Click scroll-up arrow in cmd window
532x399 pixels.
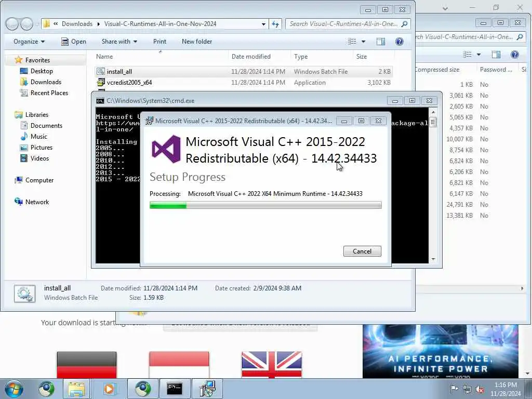click(433, 112)
